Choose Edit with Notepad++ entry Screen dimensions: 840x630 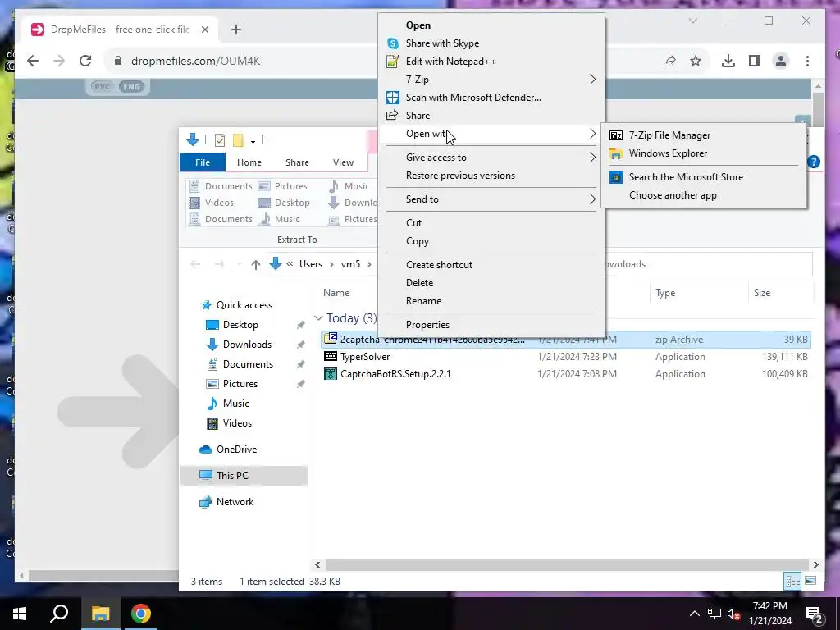pos(450,61)
